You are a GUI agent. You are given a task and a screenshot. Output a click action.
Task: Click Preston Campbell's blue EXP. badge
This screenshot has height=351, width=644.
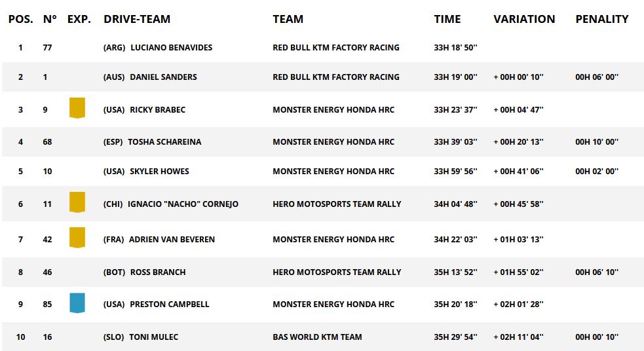pos(77,303)
